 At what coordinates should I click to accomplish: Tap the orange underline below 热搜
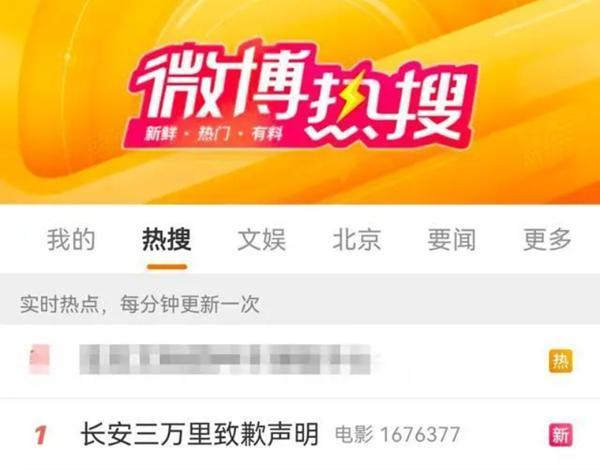pyautogui.click(x=167, y=267)
